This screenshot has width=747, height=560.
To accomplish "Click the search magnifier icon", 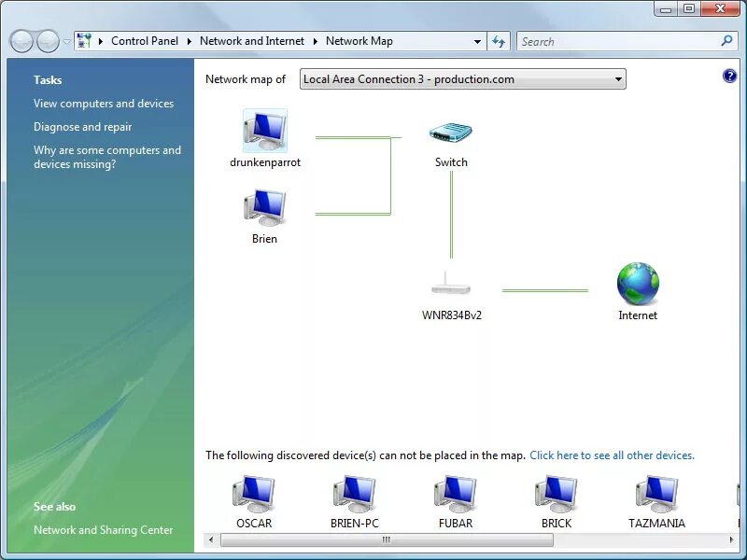I will coord(727,41).
